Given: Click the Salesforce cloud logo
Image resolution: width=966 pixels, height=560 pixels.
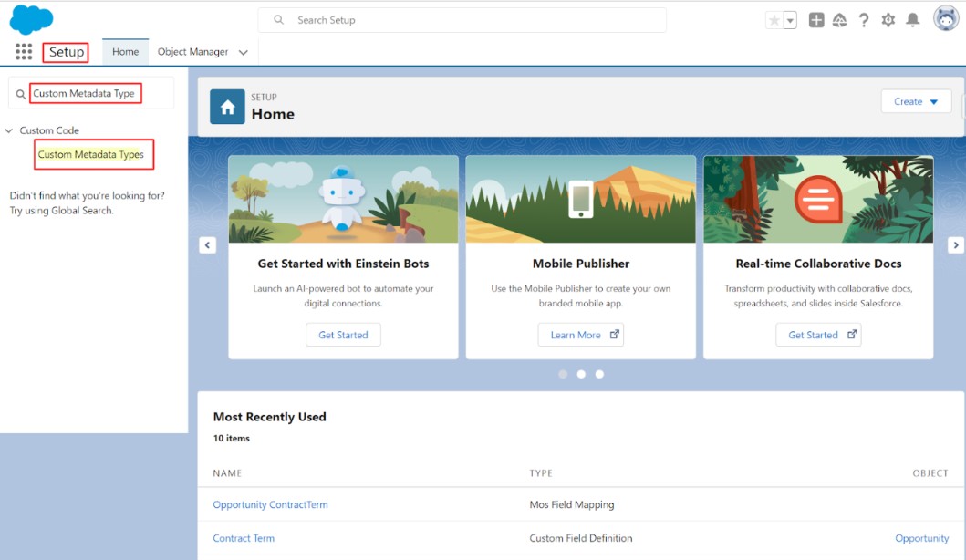Looking at the screenshot, I should point(30,18).
